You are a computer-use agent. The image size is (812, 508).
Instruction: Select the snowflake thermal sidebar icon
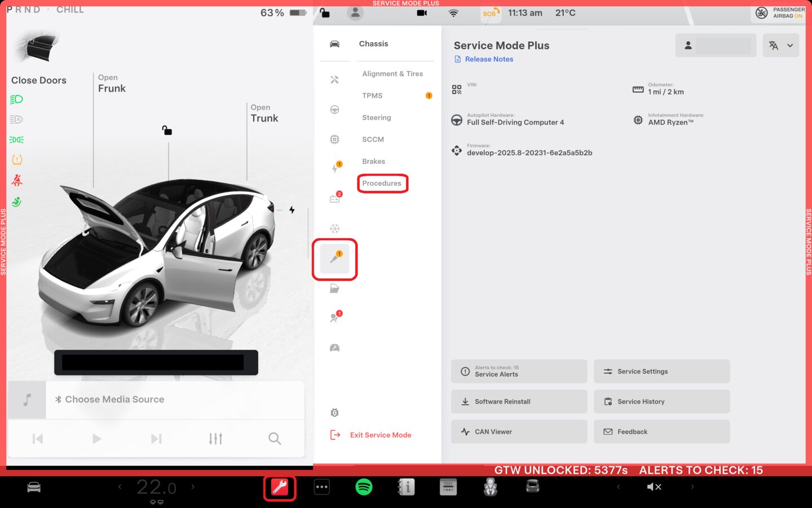(x=334, y=229)
